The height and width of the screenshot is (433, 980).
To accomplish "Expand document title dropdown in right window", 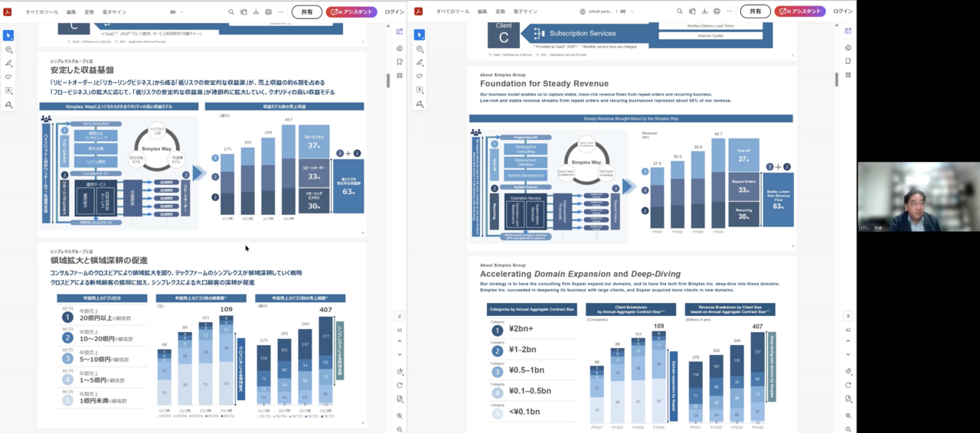I will click(632, 12).
